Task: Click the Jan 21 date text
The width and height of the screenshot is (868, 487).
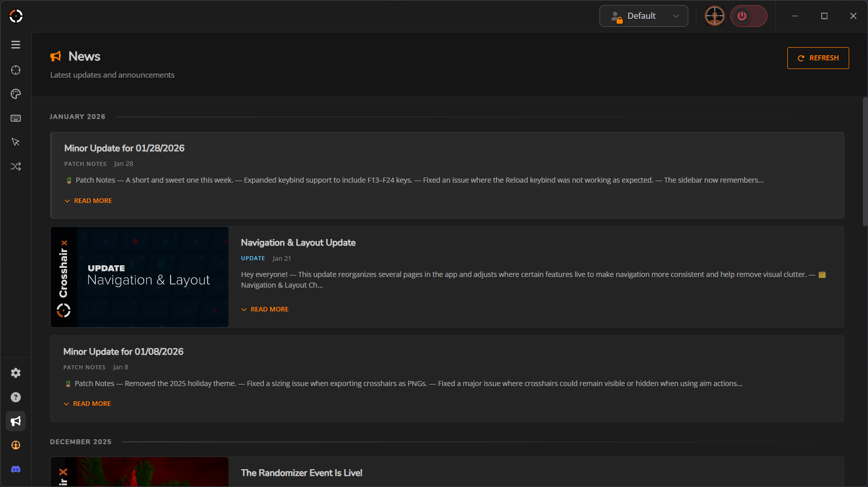Action: (x=282, y=258)
